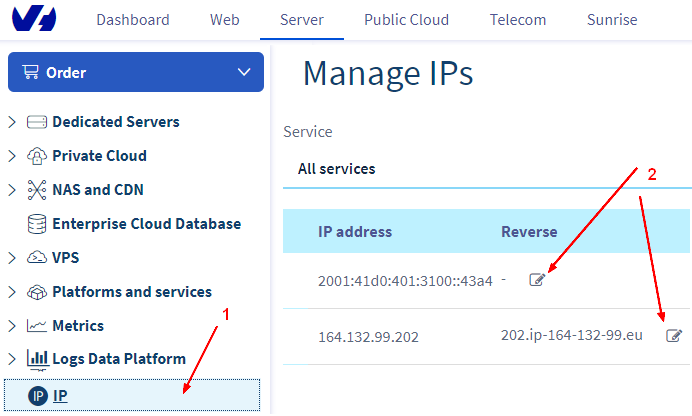Click the Logs Data Platform chart icon

(37, 359)
